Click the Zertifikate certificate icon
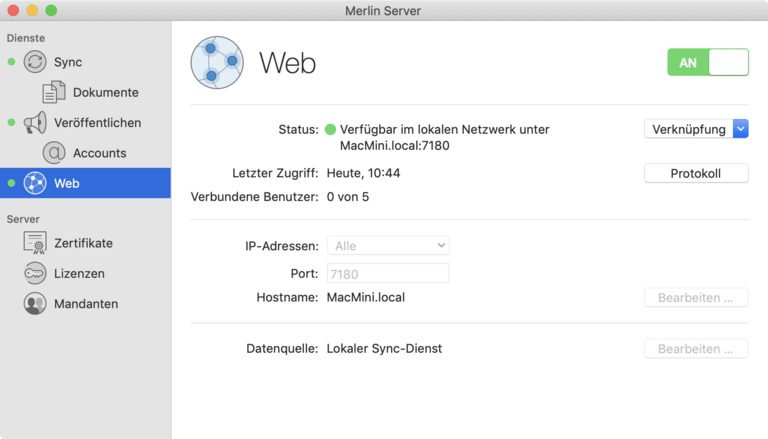 point(35,243)
